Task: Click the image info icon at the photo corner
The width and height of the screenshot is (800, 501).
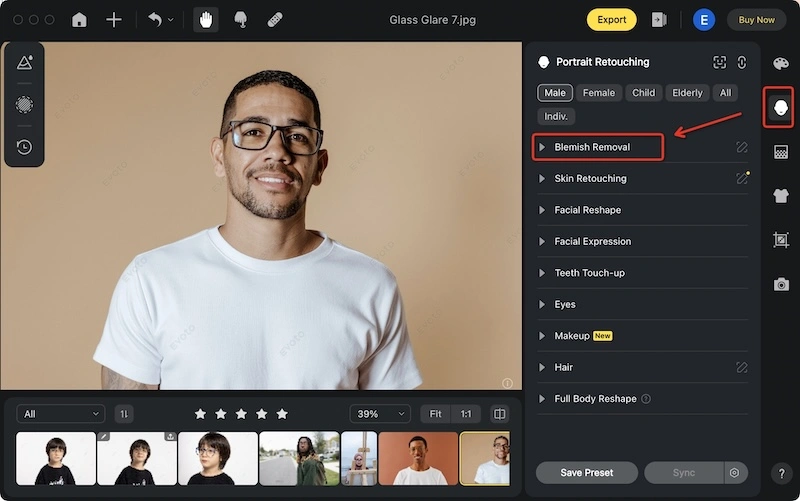Action: (x=507, y=383)
